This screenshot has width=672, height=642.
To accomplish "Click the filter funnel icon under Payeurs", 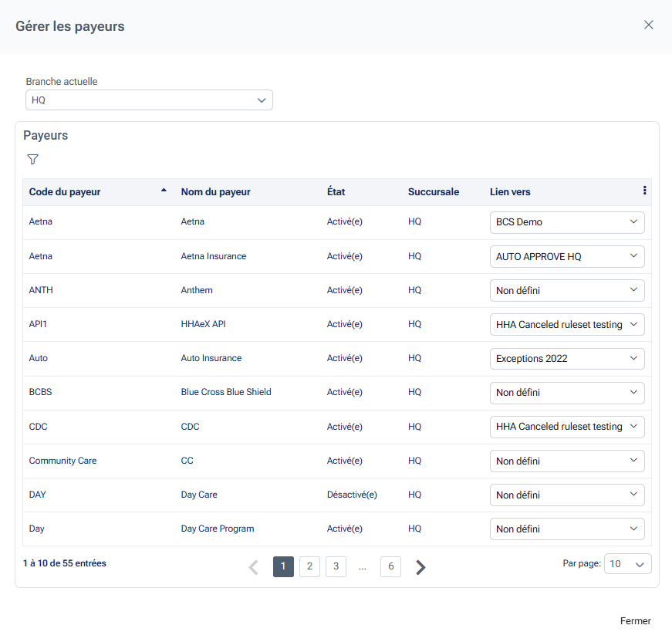I will tap(32, 160).
